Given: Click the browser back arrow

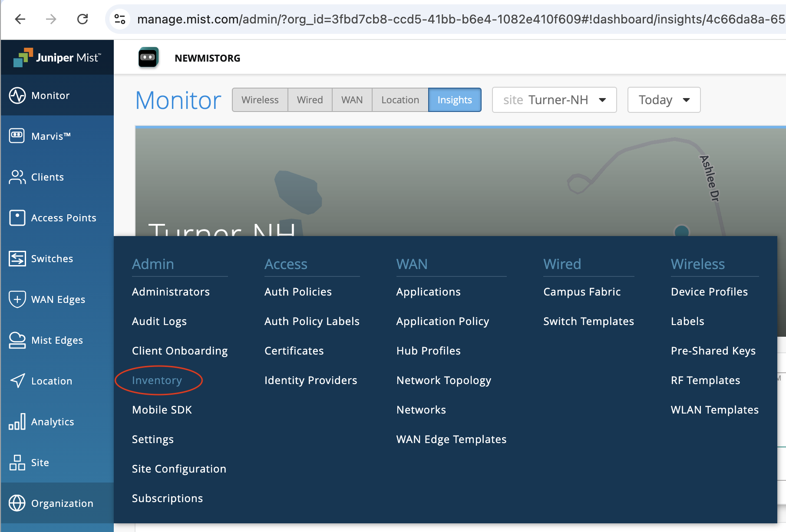Looking at the screenshot, I should (20, 19).
